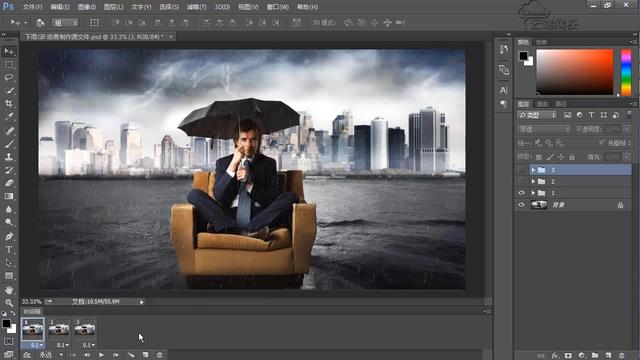Select the Eraser tool
This screenshot has height=360, width=640.
(x=9, y=183)
